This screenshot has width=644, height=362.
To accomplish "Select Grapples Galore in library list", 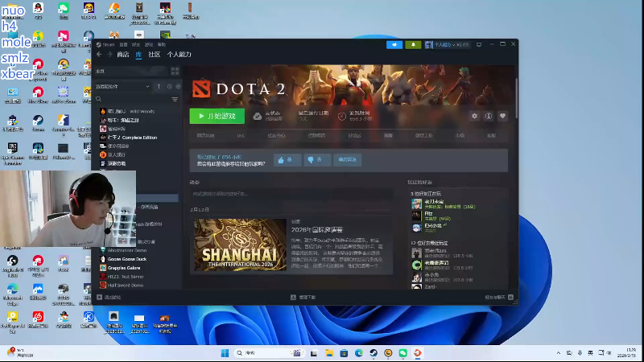I will (x=120, y=268).
